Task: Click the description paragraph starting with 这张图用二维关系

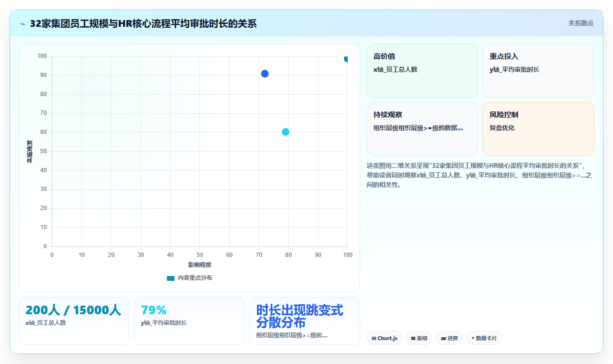Action: [x=479, y=175]
